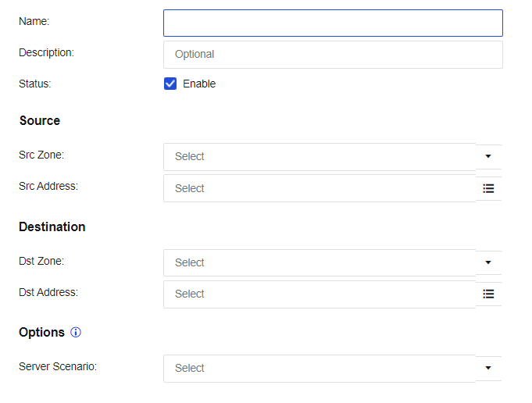Click the Status field label
Screen dimensions: 532x403
click(35, 84)
